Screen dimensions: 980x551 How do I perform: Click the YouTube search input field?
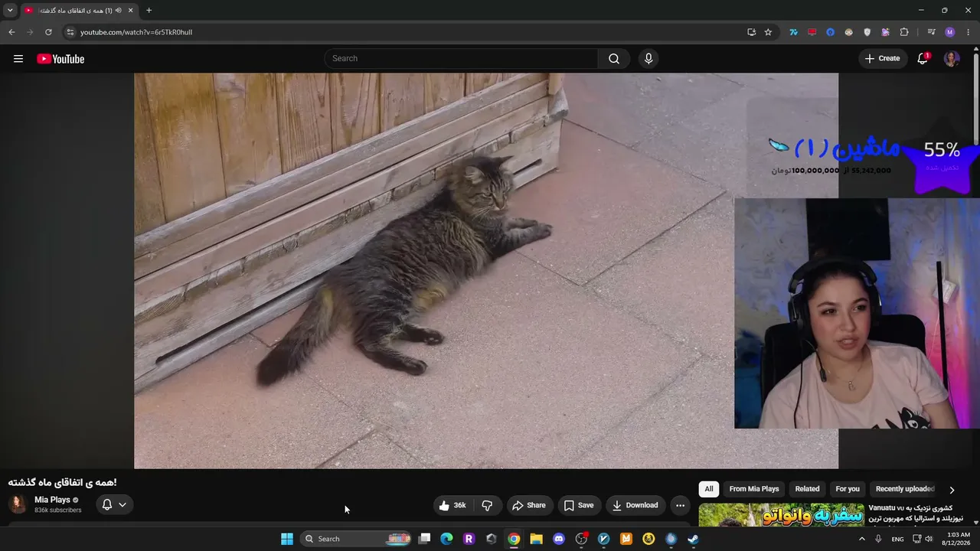click(x=461, y=59)
